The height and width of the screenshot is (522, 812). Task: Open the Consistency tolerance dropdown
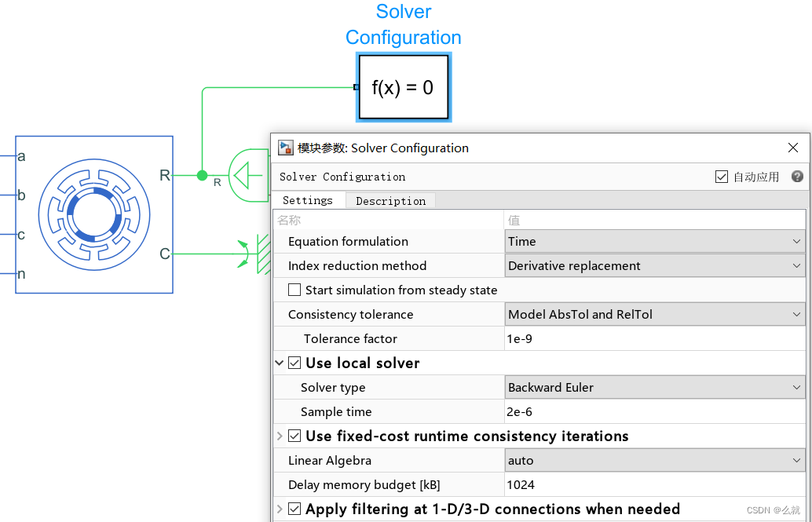coord(655,314)
